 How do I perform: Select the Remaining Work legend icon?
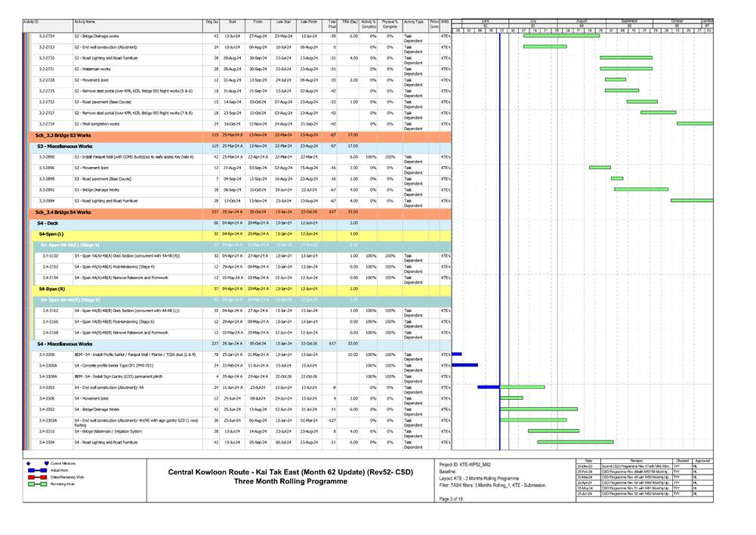(38, 484)
